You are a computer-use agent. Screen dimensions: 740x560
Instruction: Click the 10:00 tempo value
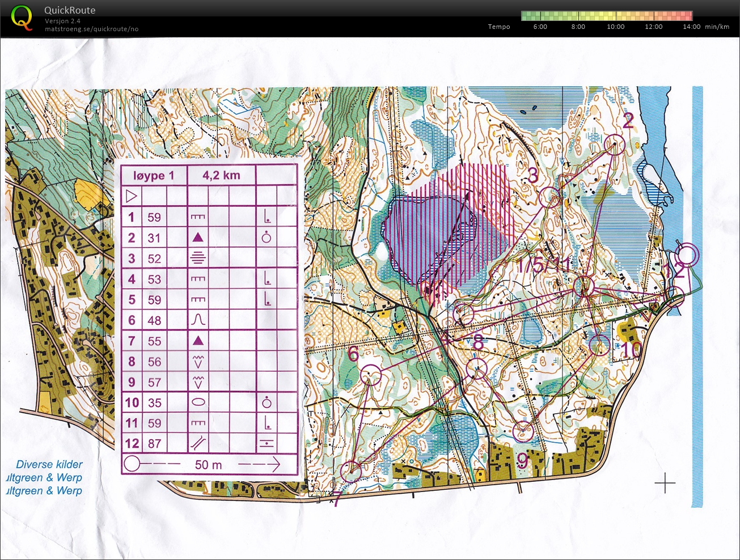pyautogui.click(x=615, y=27)
